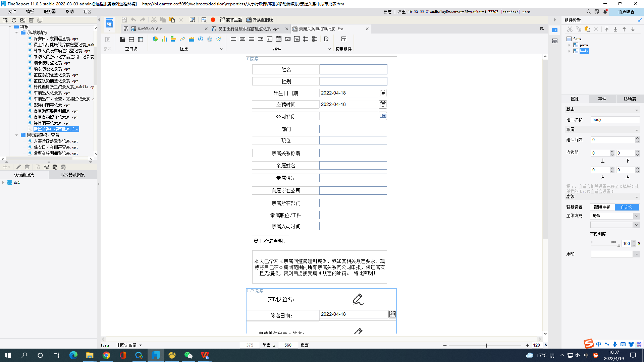Screen dimensions: 644x362
Task: Open the 主体填充 颜色 dropdown
Action: click(636, 216)
